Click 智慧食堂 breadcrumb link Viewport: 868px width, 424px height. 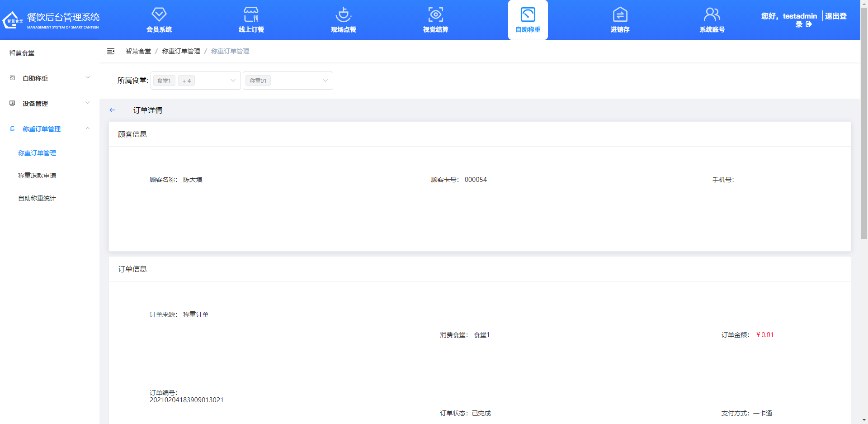138,51
